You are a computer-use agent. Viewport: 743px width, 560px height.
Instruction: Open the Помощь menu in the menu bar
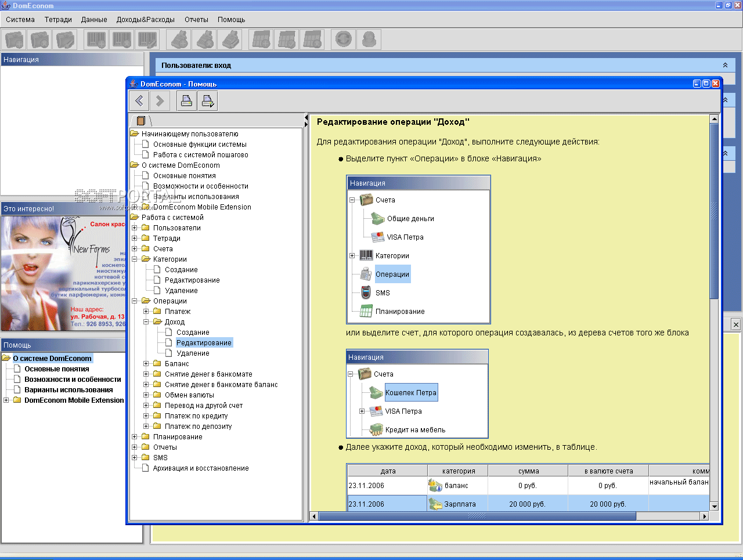coord(232,20)
